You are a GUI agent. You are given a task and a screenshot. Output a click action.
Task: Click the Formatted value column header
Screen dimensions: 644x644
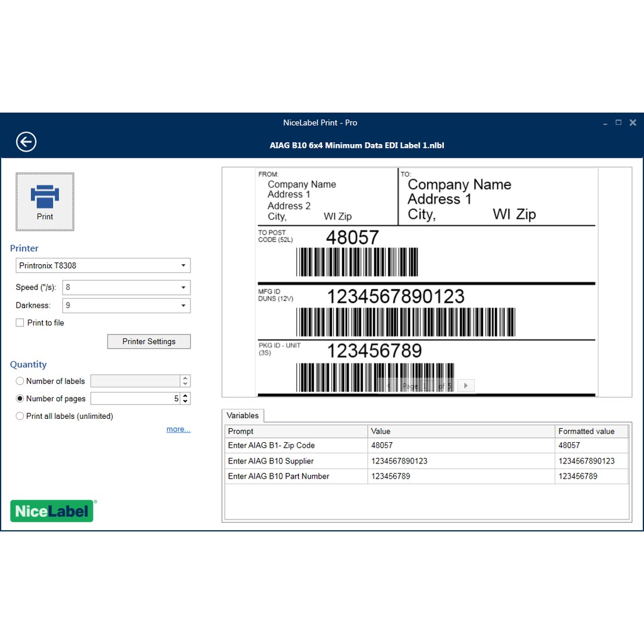coord(591,431)
